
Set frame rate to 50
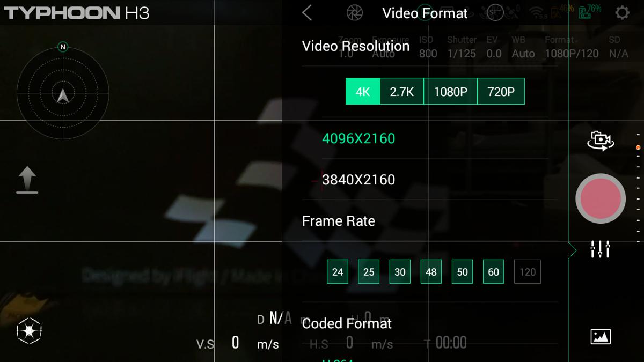tap(462, 272)
